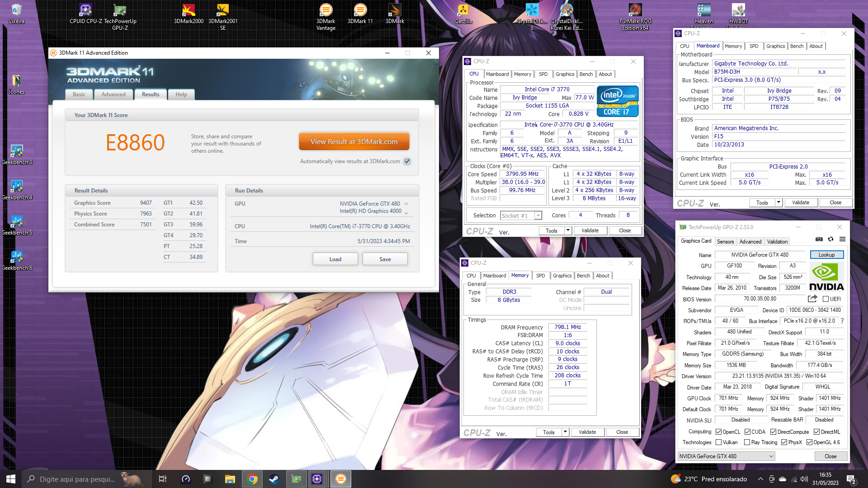Click the Task View taskbar button
The width and height of the screenshot is (868, 488).
tap(163, 479)
